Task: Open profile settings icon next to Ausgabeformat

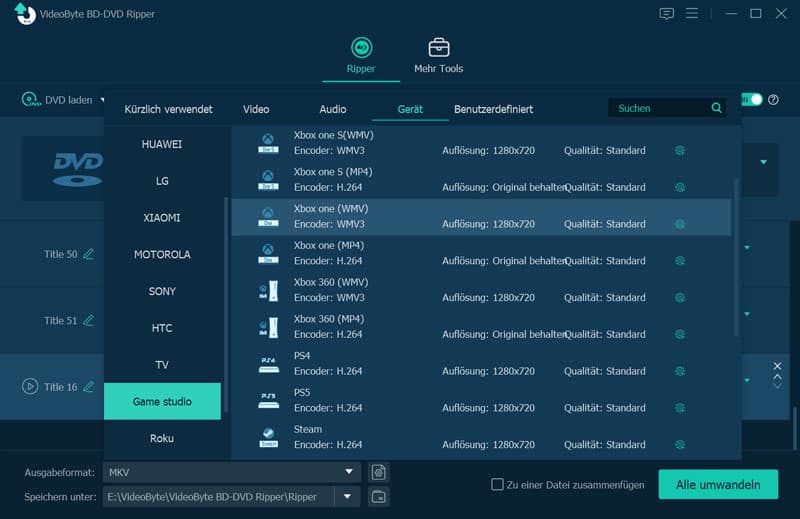Action: pos(379,472)
